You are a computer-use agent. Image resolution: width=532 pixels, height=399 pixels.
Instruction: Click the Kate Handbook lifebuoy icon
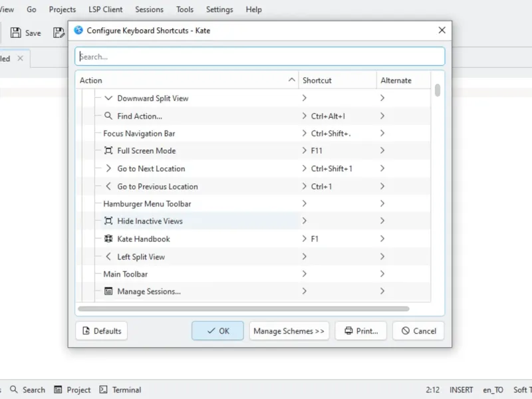[108, 239]
